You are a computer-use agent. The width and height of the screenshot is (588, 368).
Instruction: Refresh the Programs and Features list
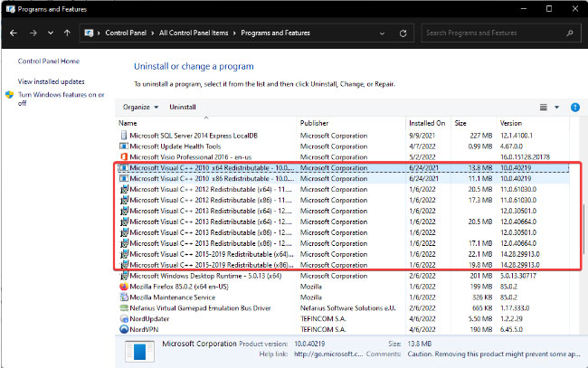pos(403,33)
